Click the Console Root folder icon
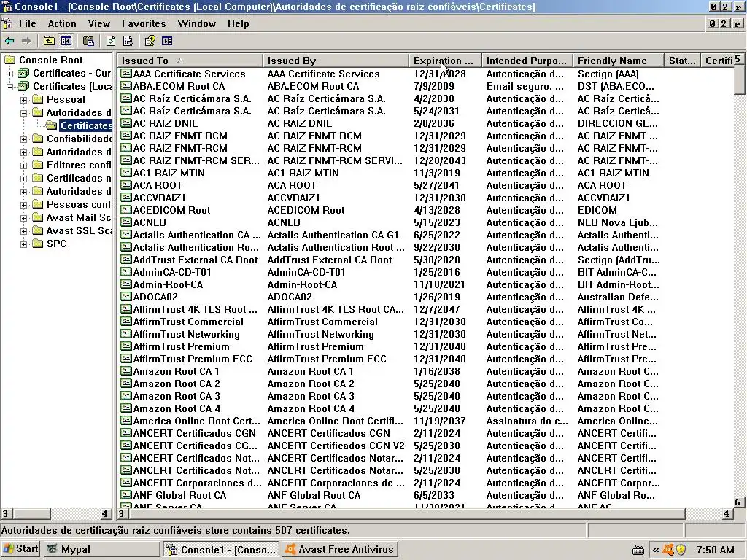Viewport: 747px width, 560px height. click(x=10, y=60)
